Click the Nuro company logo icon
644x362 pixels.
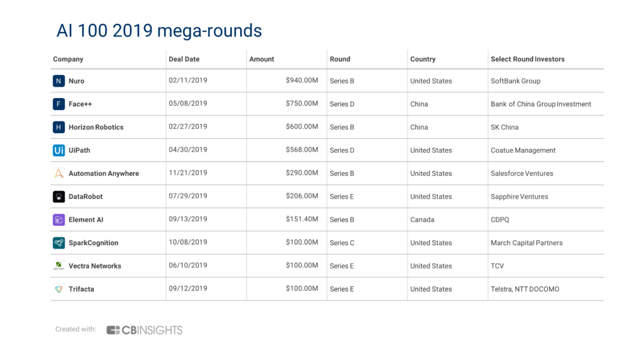click(x=58, y=81)
